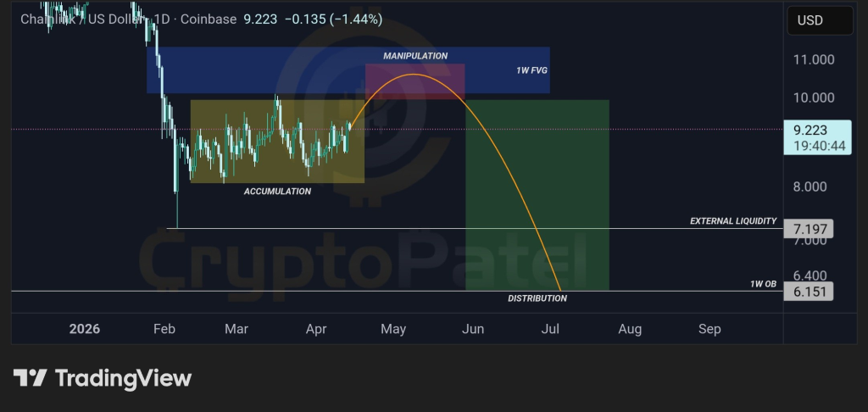Click the Aug label on time axis

(x=630, y=329)
